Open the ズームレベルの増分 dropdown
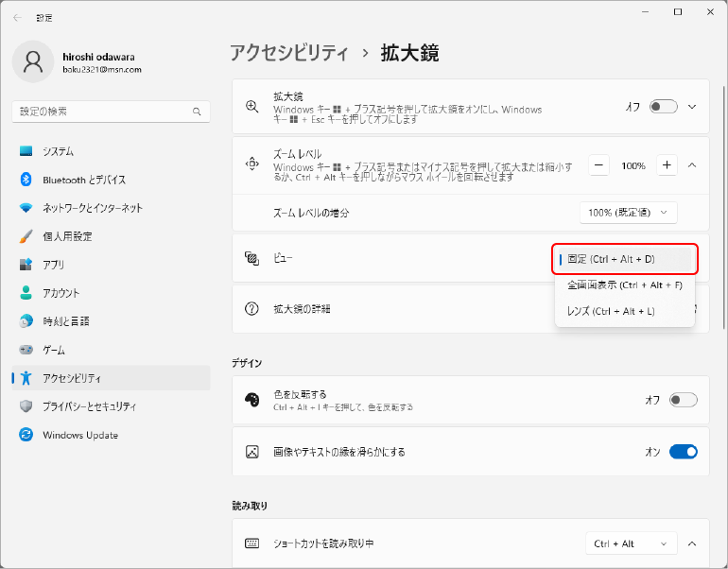Viewport: 728px width, 569px height. tap(628, 213)
